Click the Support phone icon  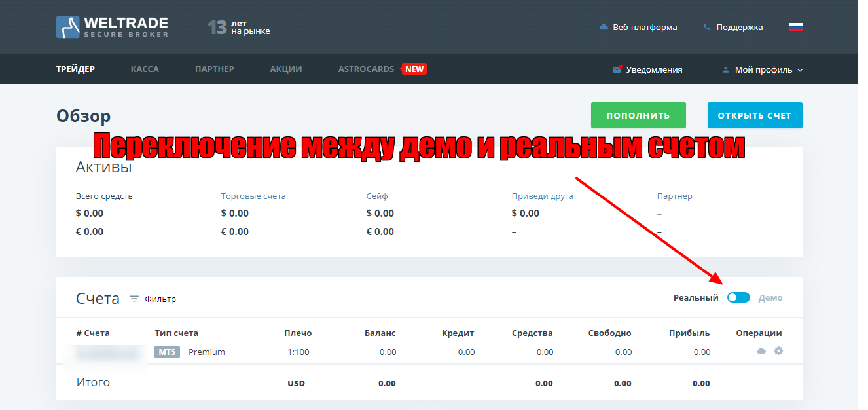707,28
